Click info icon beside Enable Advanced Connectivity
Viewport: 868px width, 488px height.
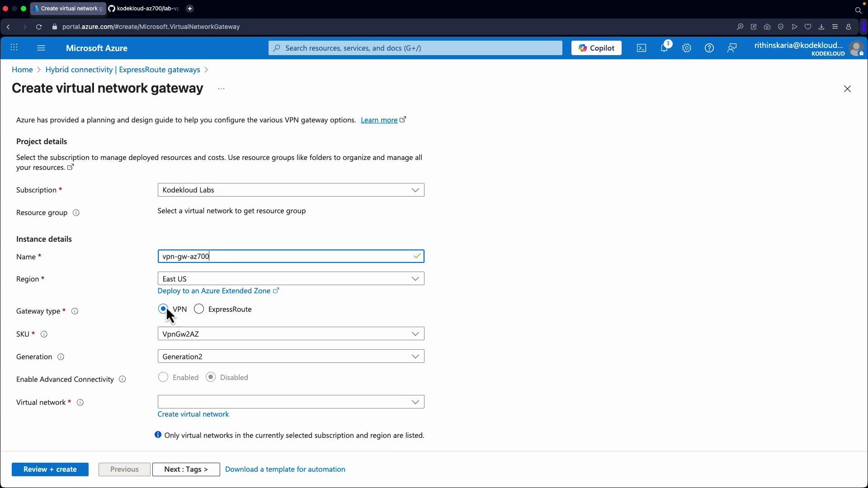[122, 380]
